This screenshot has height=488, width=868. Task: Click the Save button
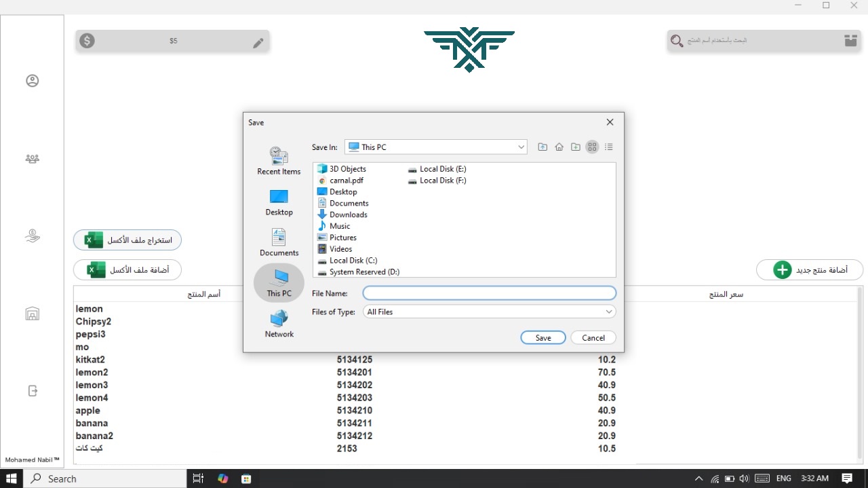pyautogui.click(x=543, y=337)
